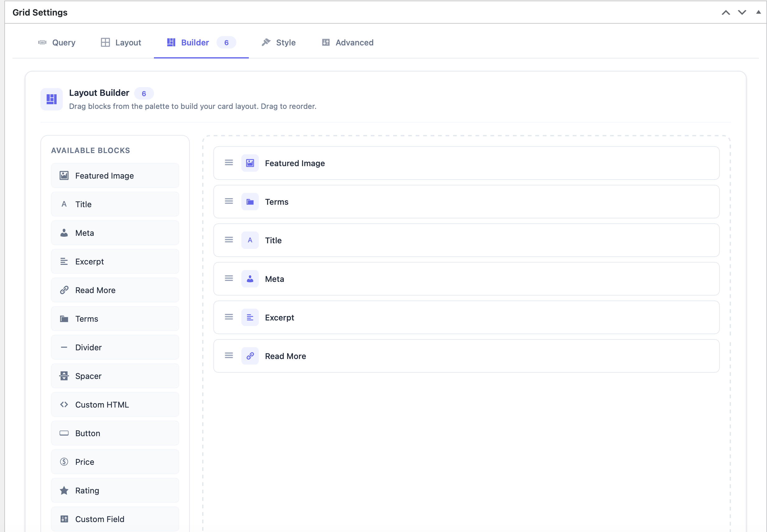Select Button label in available blocks

tap(88, 433)
